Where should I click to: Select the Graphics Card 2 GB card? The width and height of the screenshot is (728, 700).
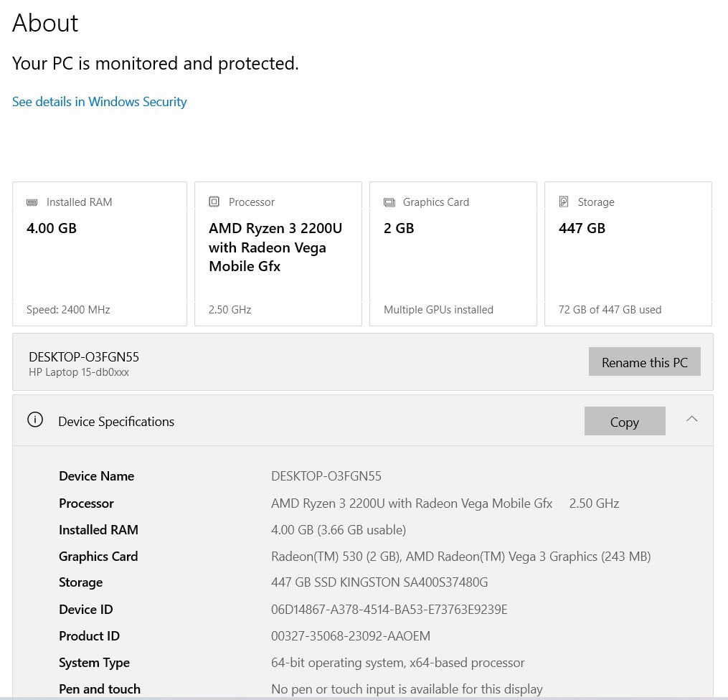[453, 254]
